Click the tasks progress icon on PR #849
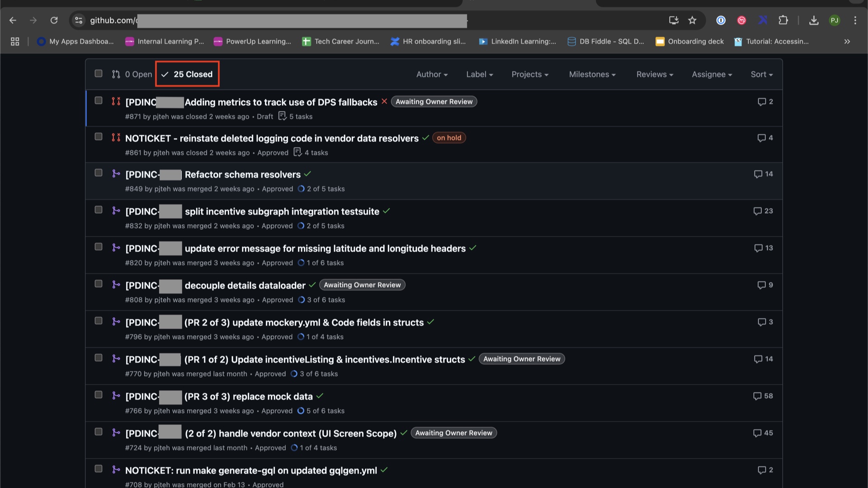The height and width of the screenshot is (488, 868). pyautogui.click(x=301, y=189)
